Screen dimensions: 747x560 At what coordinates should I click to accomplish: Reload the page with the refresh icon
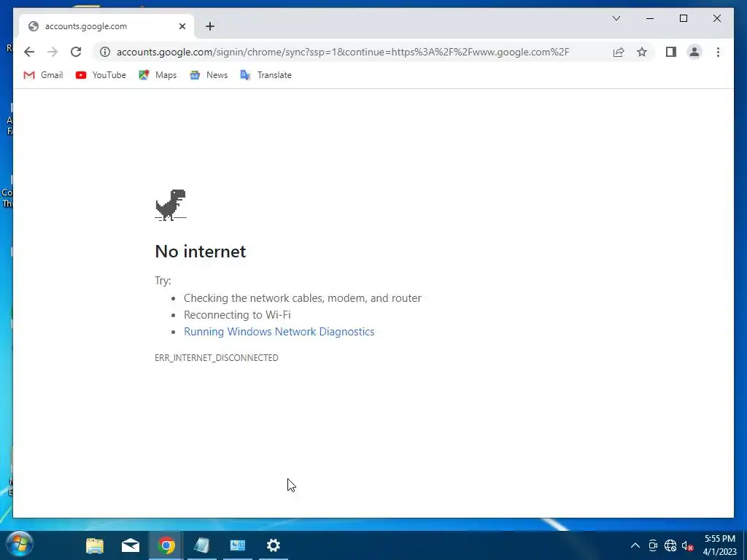click(x=76, y=52)
